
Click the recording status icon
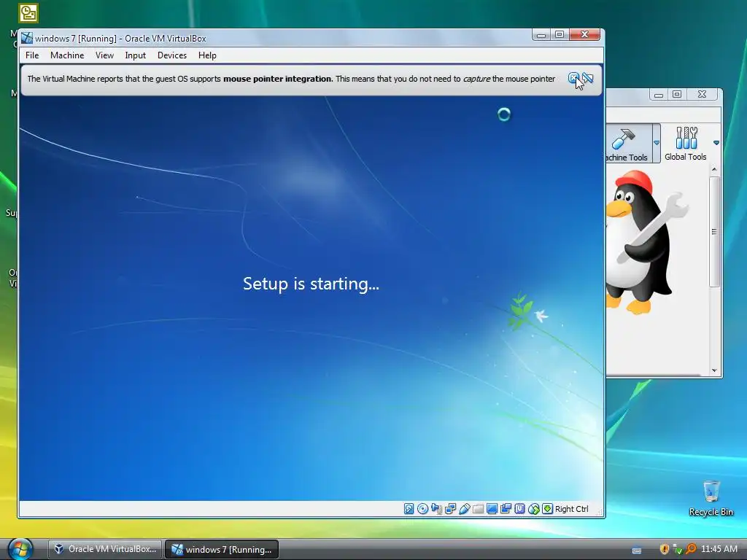[x=506, y=509]
